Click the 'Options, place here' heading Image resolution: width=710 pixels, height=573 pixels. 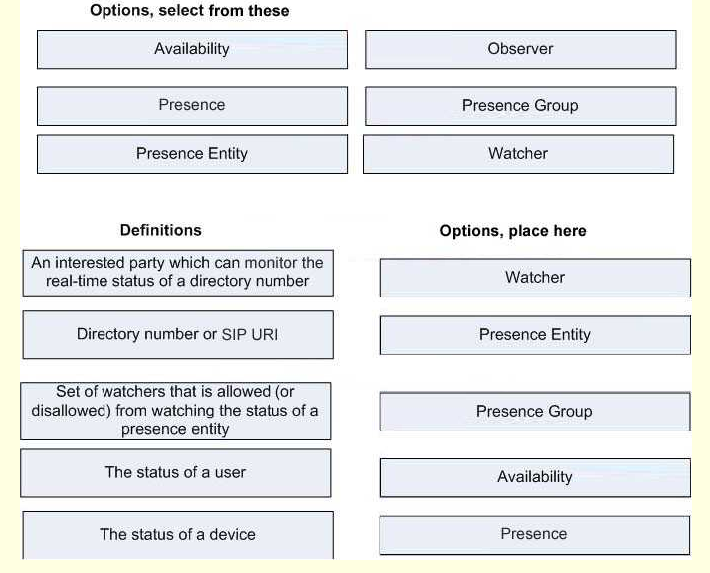(513, 231)
